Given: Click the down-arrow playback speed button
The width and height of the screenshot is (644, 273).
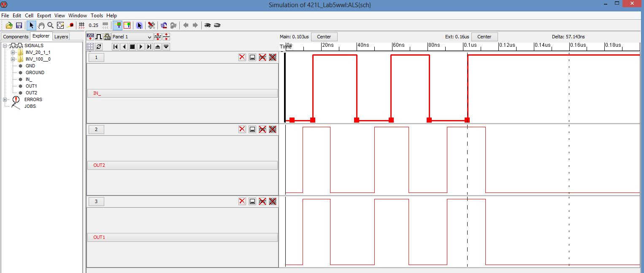Looking at the screenshot, I should (166, 47).
